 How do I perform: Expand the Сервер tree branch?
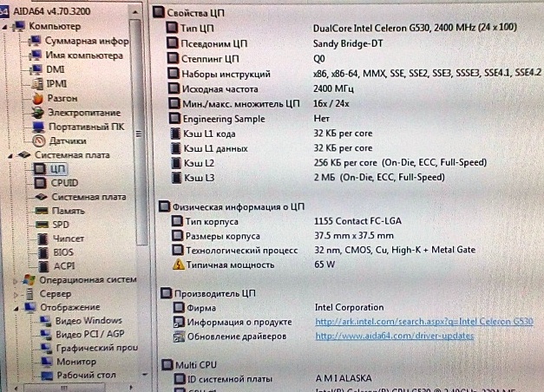pyautogui.click(x=16, y=295)
